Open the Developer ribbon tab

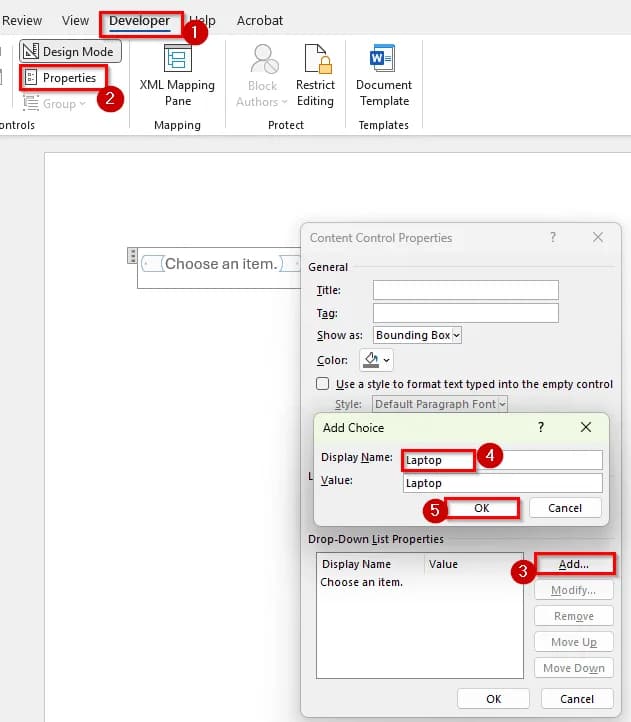point(140,21)
